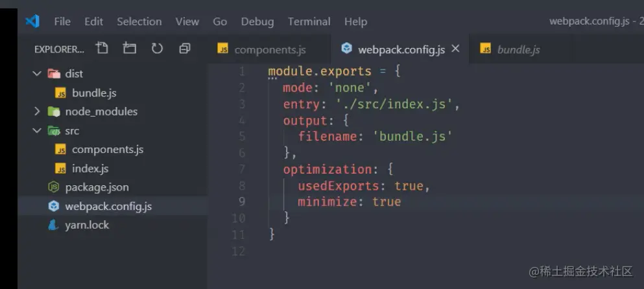Open the File menu

point(62,22)
